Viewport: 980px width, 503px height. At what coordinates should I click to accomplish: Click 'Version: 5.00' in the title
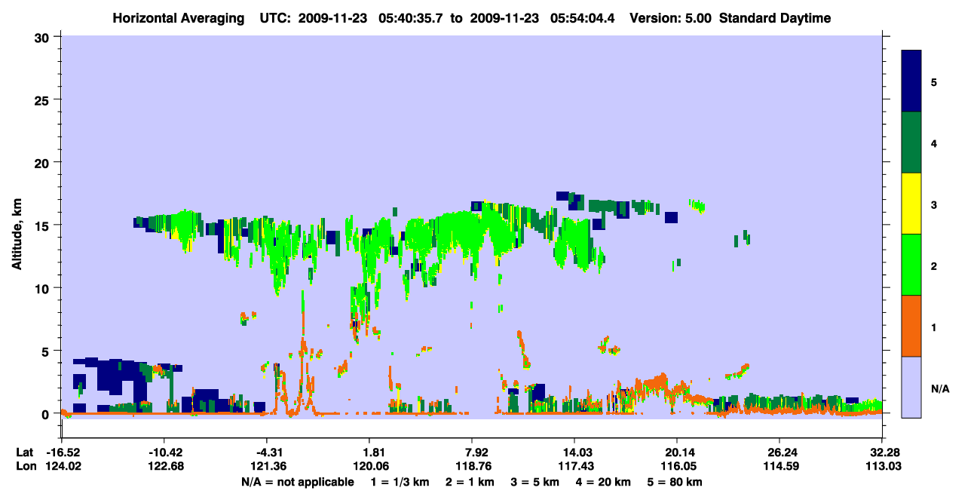(669, 18)
